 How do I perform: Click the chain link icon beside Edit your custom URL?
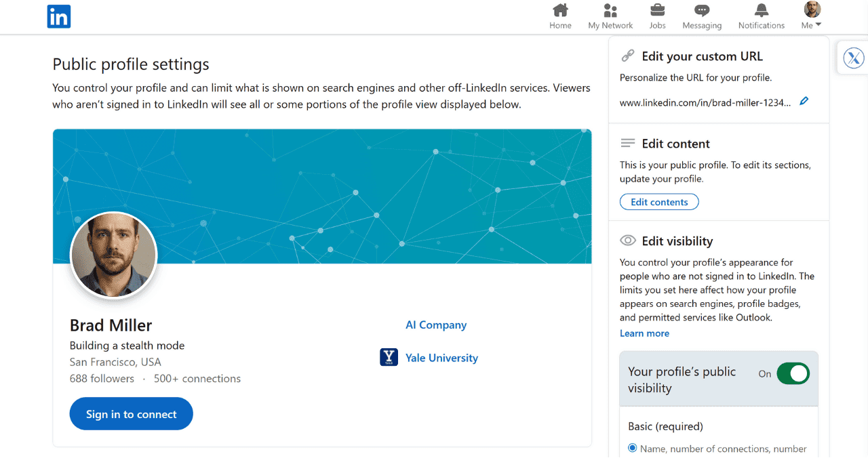pos(627,56)
